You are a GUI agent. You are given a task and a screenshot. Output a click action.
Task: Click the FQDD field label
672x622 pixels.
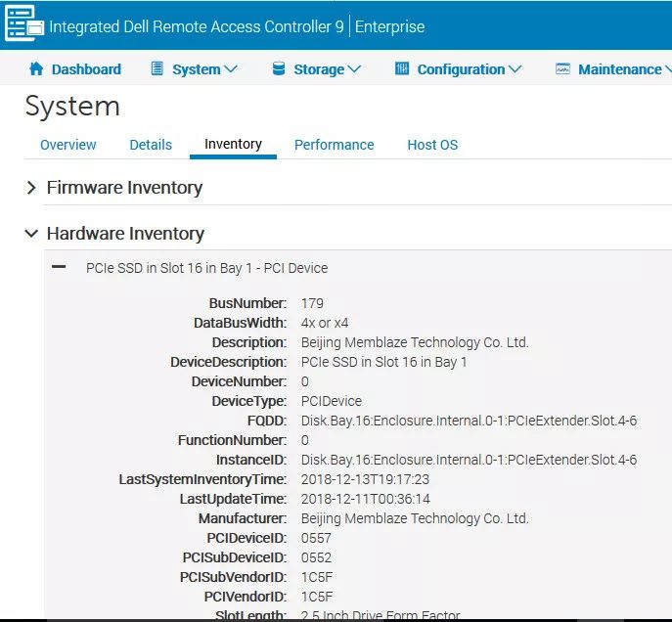click(267, 421)
